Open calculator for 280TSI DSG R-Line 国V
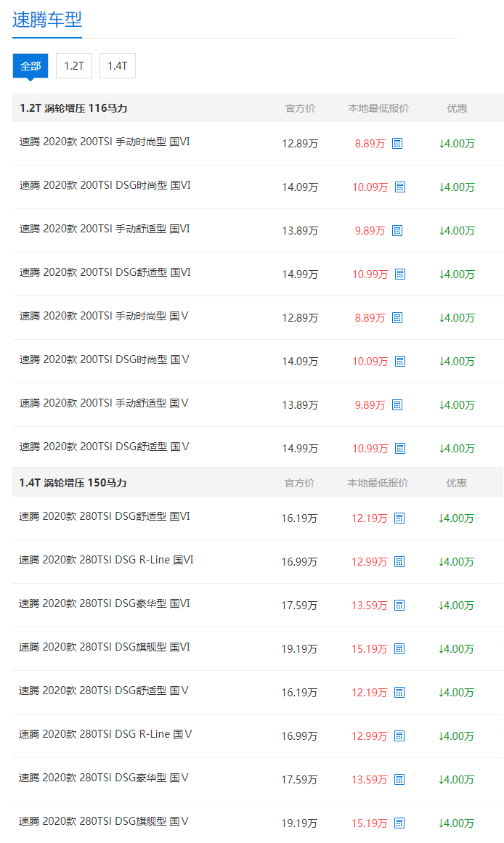 pos(399,736)
